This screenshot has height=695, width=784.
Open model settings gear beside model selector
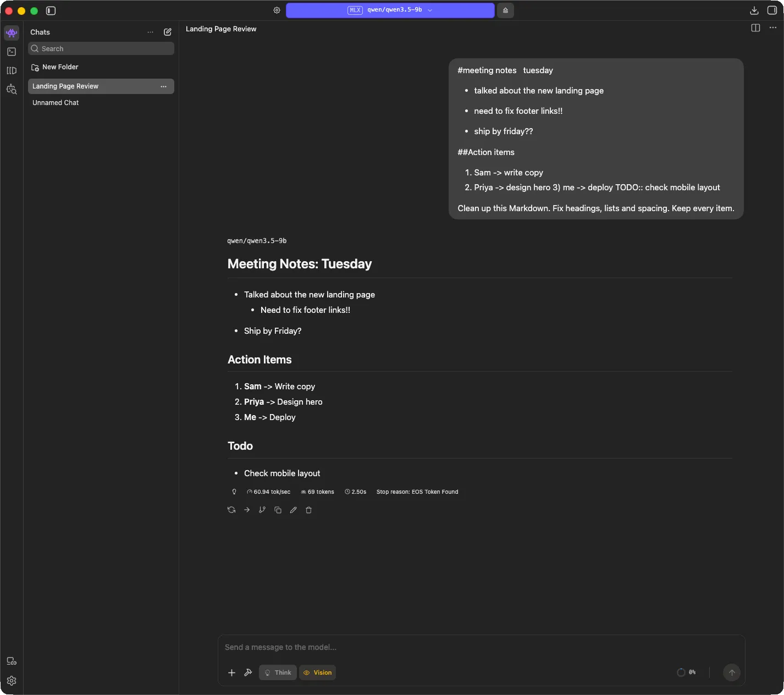(277, 10)
